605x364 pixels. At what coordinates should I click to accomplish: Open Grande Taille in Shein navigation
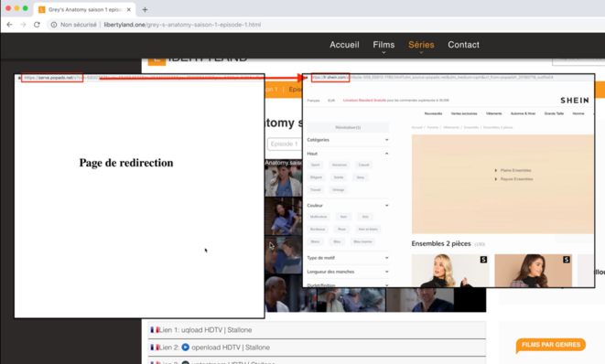(x=554, y=113)
